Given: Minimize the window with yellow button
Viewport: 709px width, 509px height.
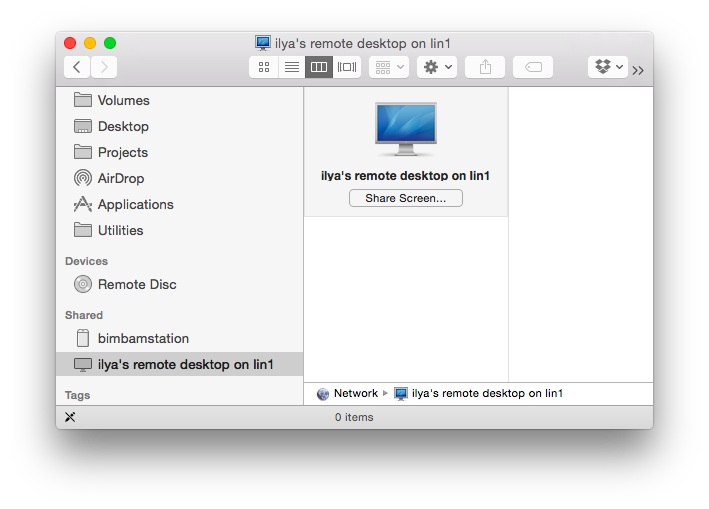Looking at the screenshot, I should pyautogui.click(x=90, y=43).
